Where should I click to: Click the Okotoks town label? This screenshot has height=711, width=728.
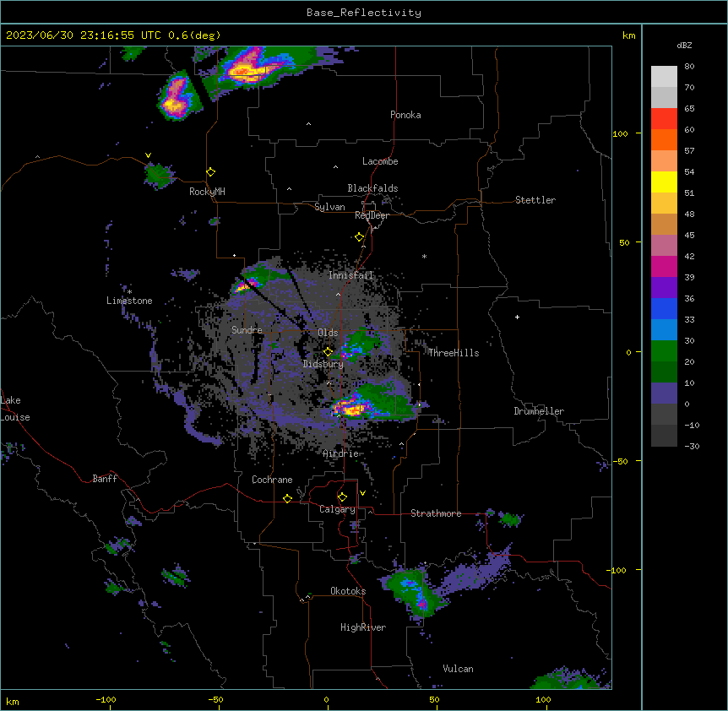coord(348,591)
